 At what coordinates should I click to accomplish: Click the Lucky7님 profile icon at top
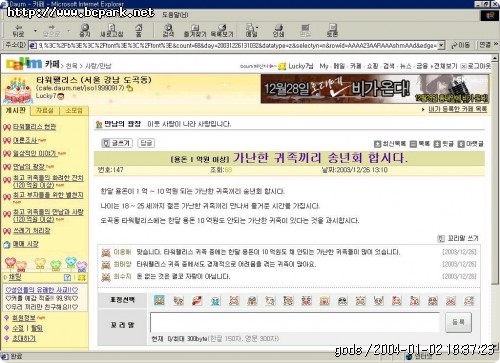(x=282, y=66)
